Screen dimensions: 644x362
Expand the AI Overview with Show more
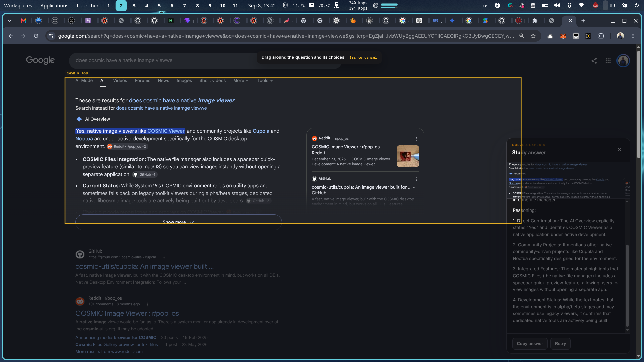pos(178,222)
